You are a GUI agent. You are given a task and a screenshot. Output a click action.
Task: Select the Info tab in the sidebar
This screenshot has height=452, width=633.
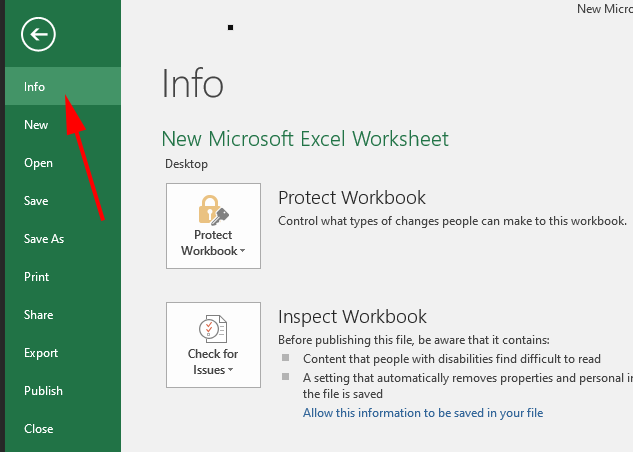pyautogui.click(x=35, y=87)
